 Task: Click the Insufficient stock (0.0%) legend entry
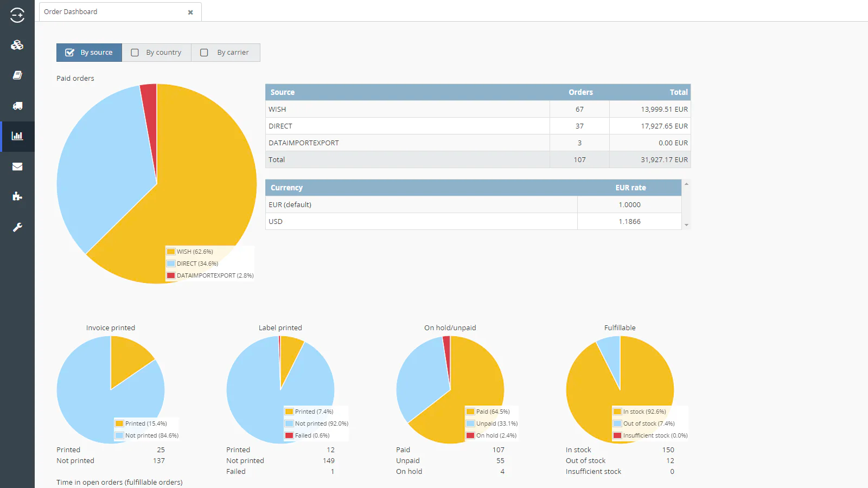(650, 435)
